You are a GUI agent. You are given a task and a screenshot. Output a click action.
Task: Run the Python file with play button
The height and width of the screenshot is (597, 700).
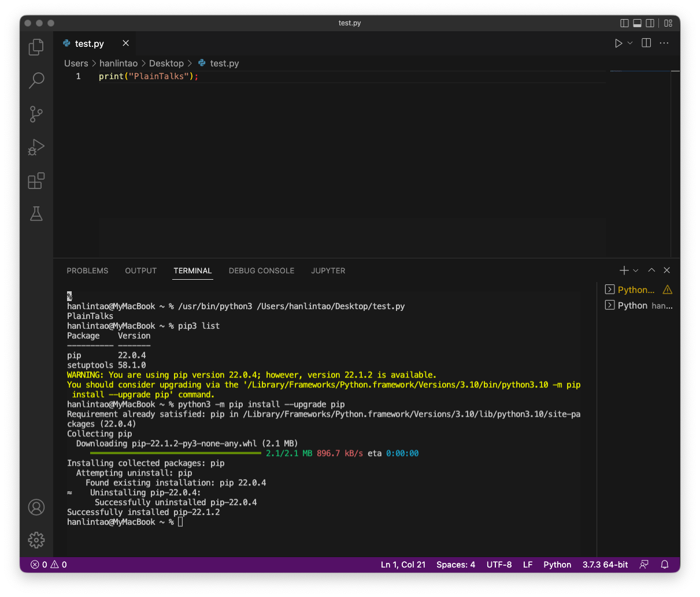click(x=618, y=43)
